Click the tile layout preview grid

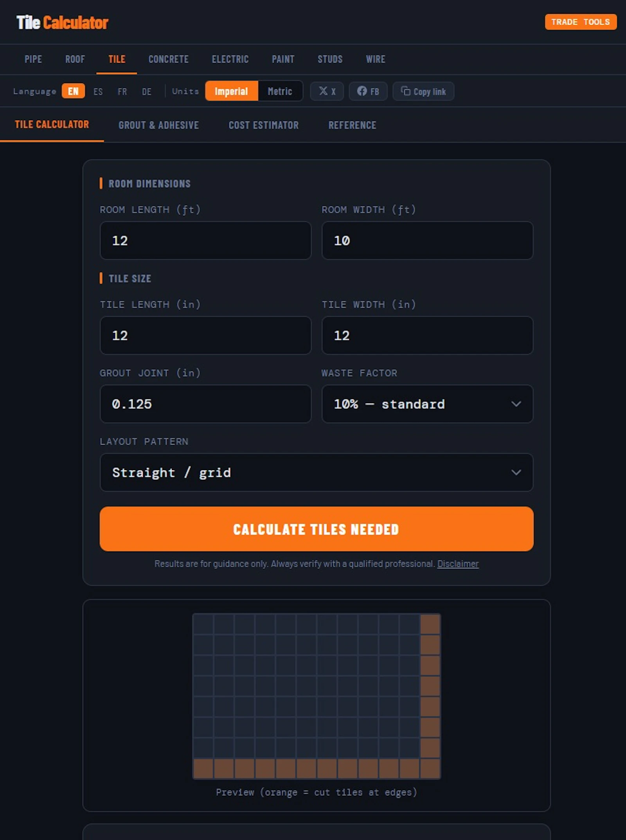[x=317, y=696]
